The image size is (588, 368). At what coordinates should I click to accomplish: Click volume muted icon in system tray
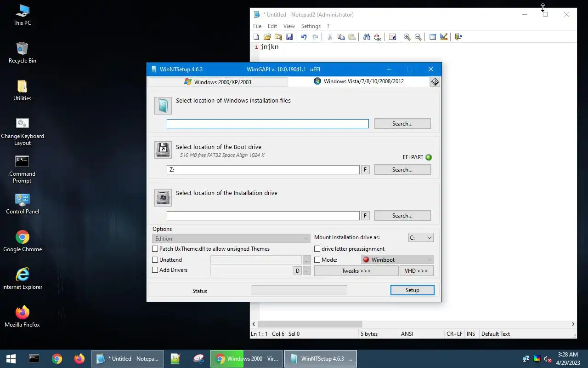[548, 359]
